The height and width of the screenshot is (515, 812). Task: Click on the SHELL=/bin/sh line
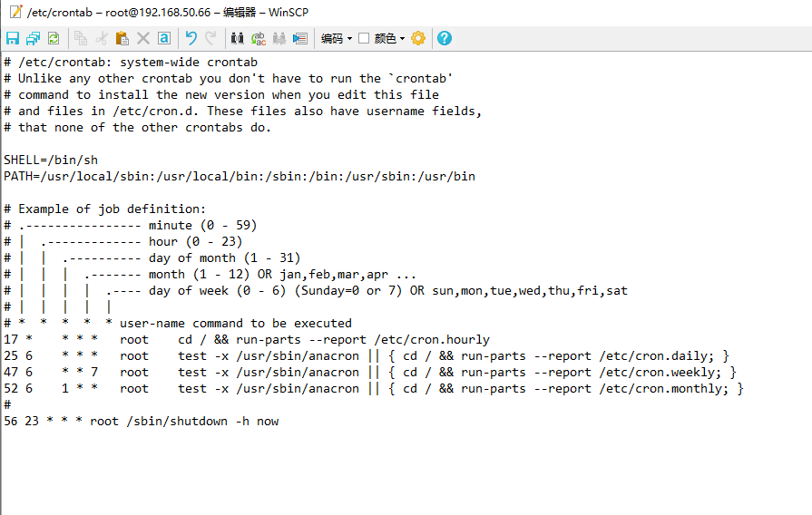pos(51,160)
